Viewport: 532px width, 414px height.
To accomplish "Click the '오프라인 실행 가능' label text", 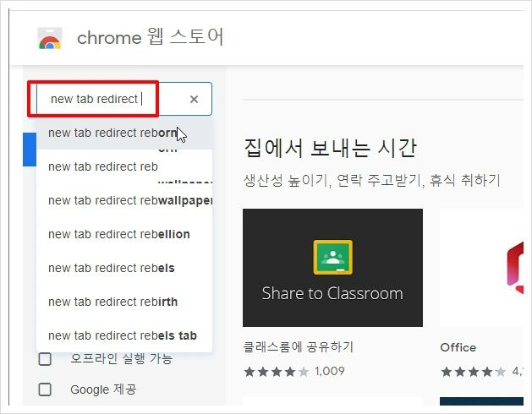I will (122, 359).
